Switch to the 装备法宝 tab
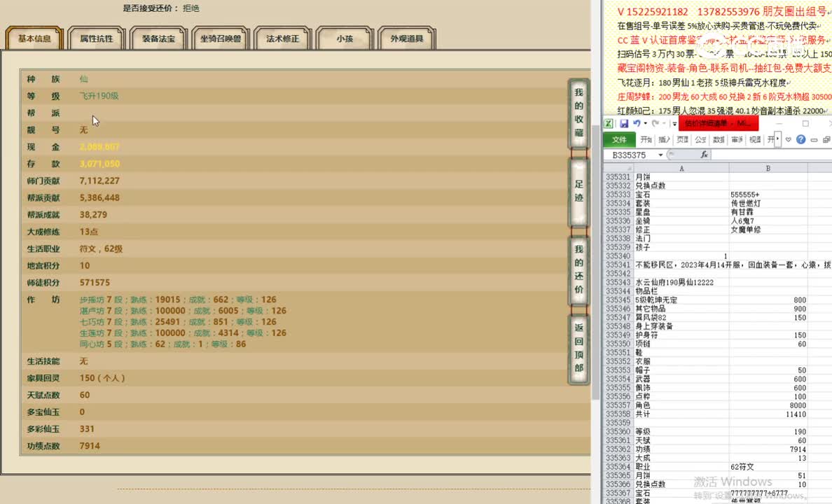Viewport: 832px width, 504px height. click(158, 39)
